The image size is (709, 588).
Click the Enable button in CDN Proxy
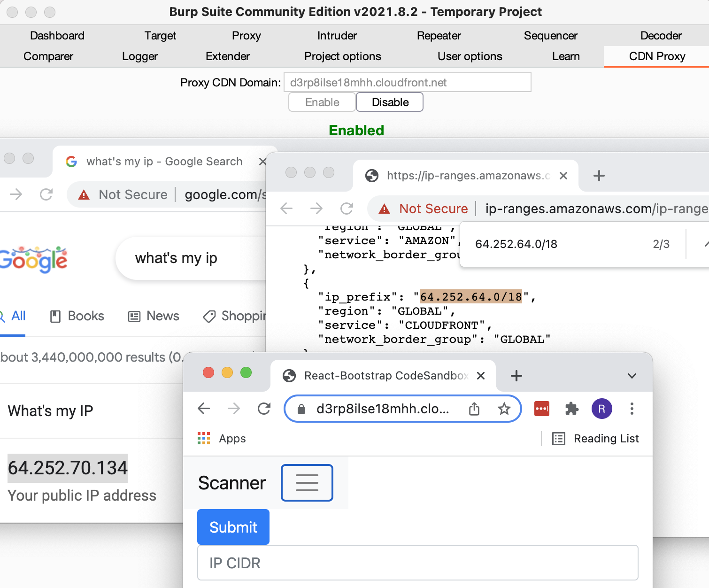tap(322, 102)
